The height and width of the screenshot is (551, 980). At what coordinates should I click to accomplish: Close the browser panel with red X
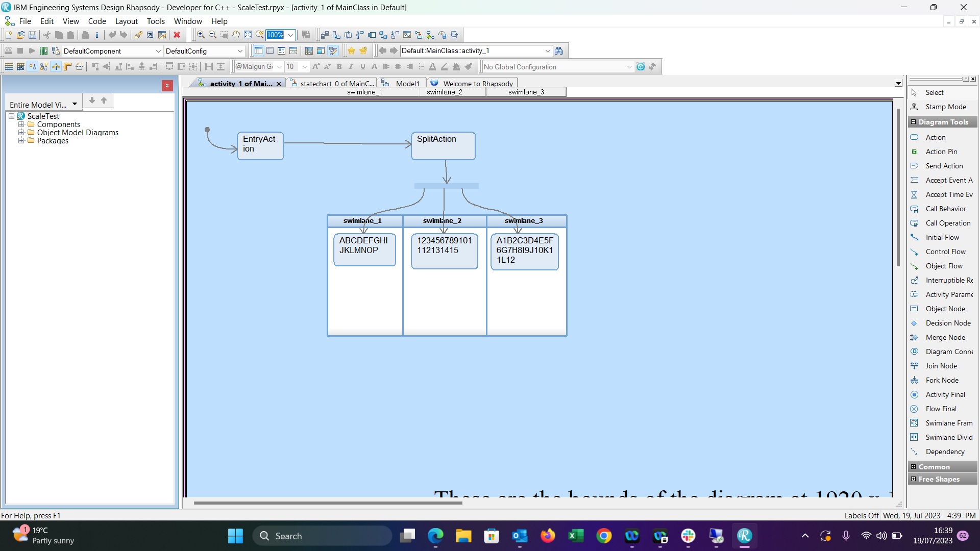(167, 86)
